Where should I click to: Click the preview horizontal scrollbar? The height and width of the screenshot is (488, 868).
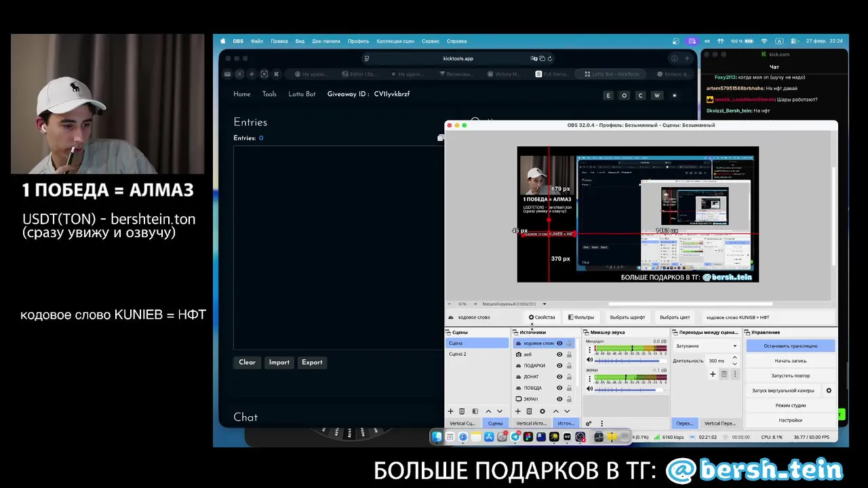(690, 304)
